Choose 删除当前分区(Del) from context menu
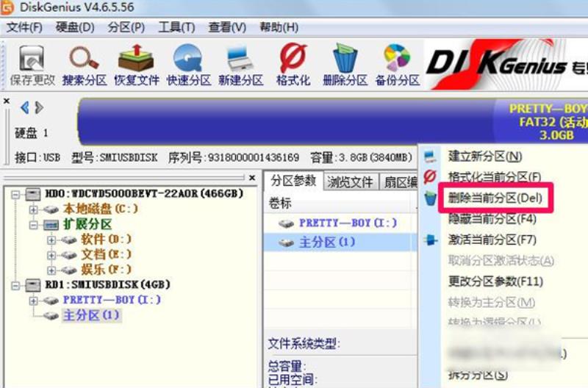Image resolution: width=588 pixels, height=388 pixels. [x=495, y=198]
